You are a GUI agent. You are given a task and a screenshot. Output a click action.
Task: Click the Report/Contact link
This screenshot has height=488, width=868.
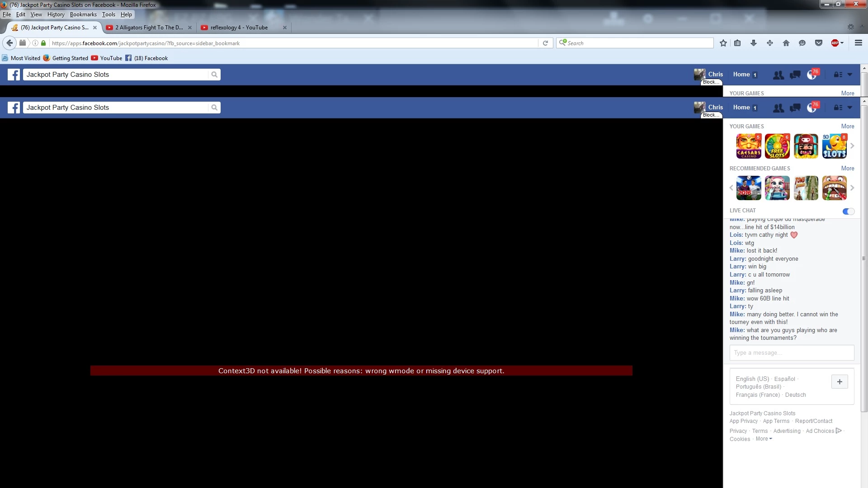(x=813, y=421)
